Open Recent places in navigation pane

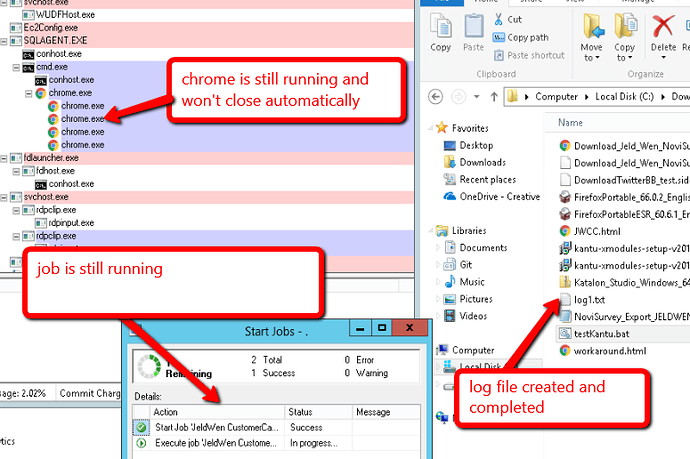(488, 180)
